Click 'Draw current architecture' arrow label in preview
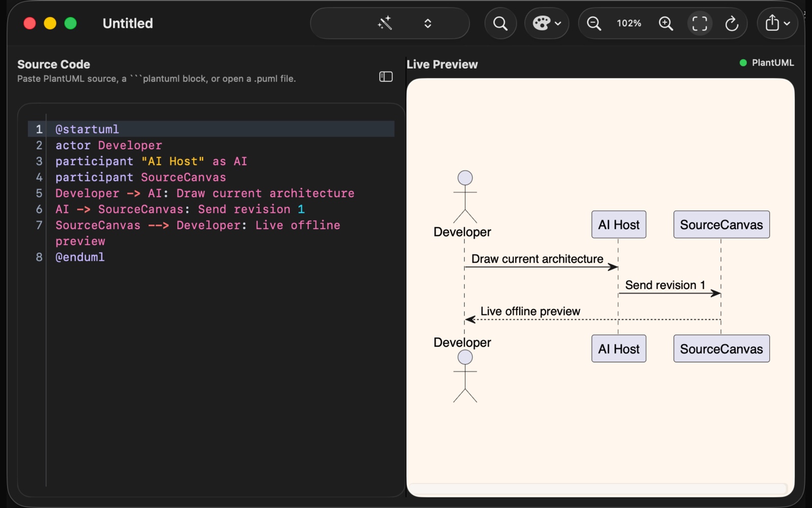812x508 pixels. 537,259
